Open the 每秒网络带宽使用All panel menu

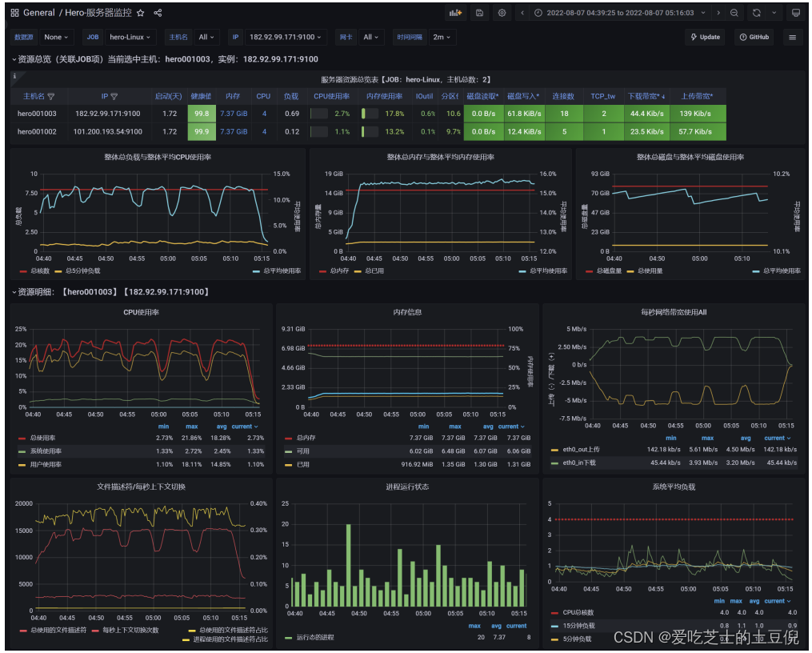(674, 312)
